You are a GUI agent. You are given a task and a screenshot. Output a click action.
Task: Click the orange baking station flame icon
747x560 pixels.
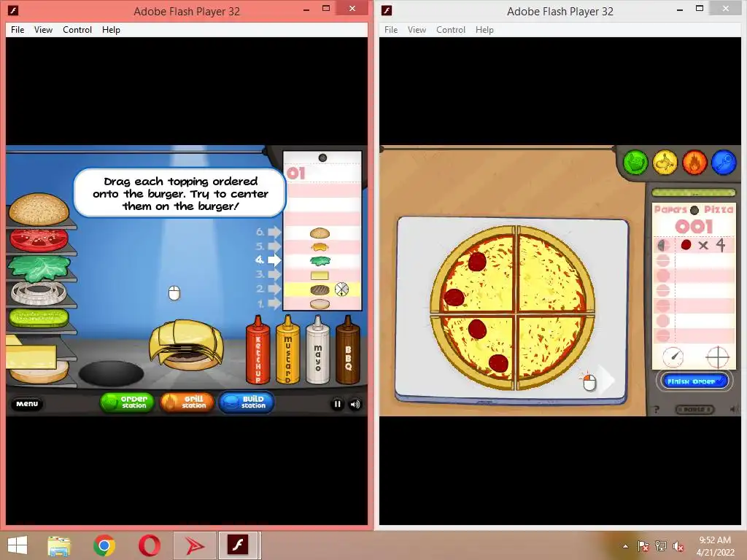point(694,163)
